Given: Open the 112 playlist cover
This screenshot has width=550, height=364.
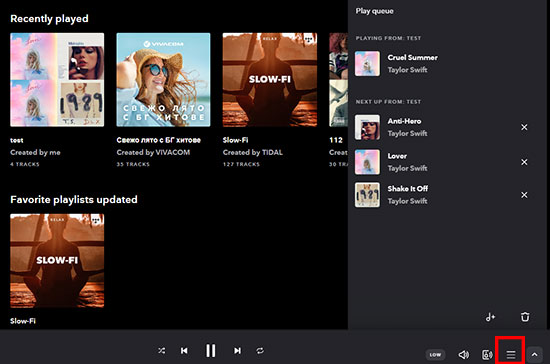Looking at the screenshot, I should (338, 80).
